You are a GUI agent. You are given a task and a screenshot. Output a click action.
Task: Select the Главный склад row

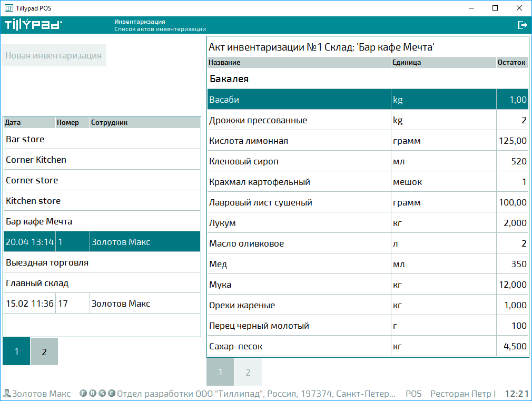click(102, 283)
